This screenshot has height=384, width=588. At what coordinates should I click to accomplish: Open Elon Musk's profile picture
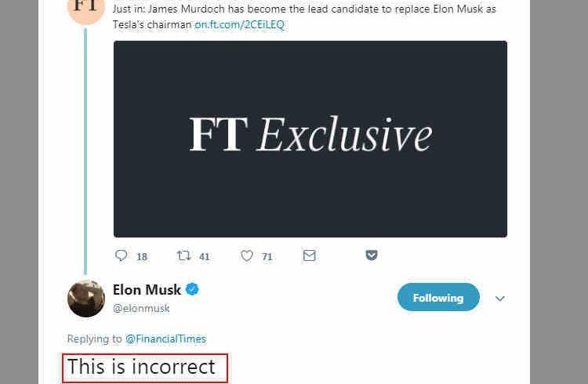(86, 299)
